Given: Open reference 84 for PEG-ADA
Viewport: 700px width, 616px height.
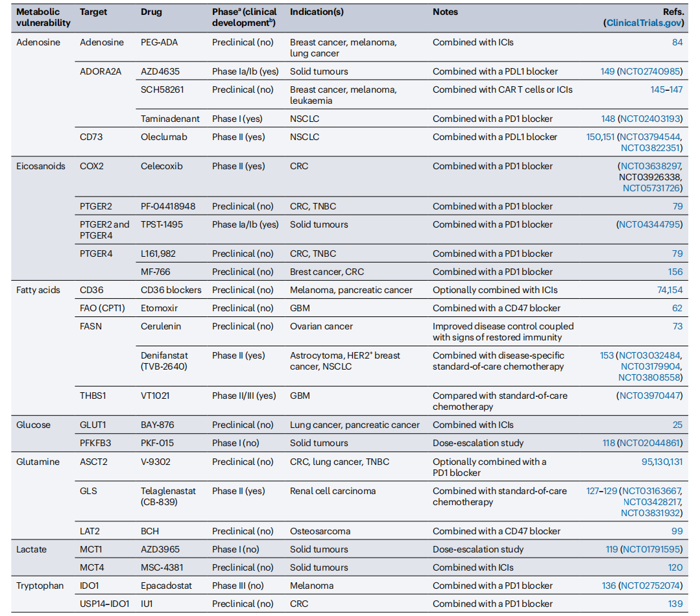Looking at the screenshot, I should [x=677, y=43].
